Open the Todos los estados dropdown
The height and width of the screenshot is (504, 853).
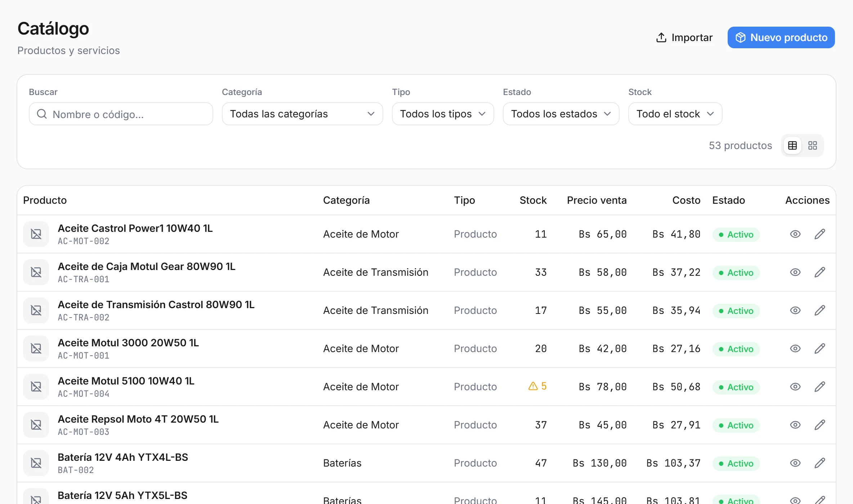click(561, 114)
